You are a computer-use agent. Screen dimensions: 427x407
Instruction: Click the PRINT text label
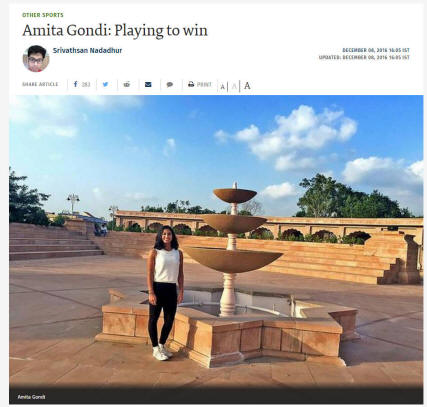tap(204, 85)
